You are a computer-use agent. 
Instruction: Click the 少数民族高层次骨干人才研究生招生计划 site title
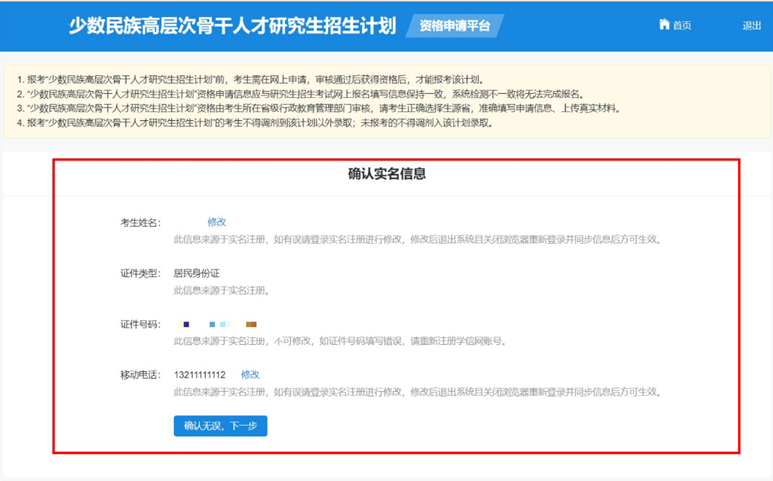[x=232, y=26]
